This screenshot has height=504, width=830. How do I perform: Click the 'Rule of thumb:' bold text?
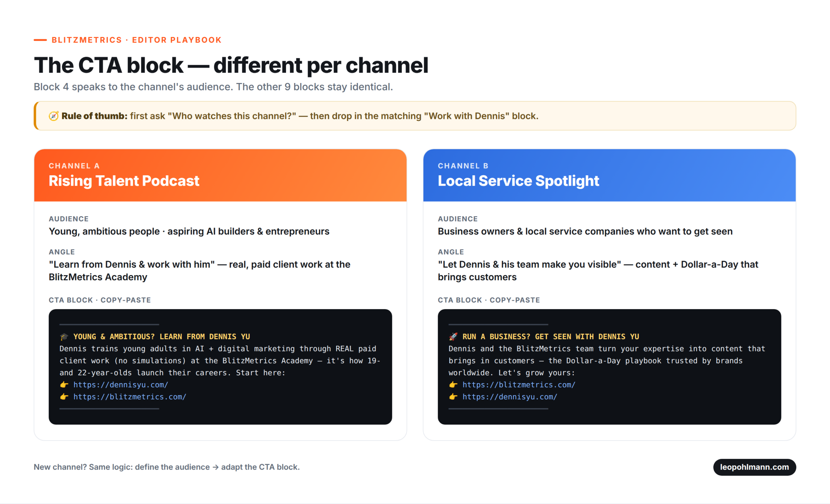click(x=94, y=116)
